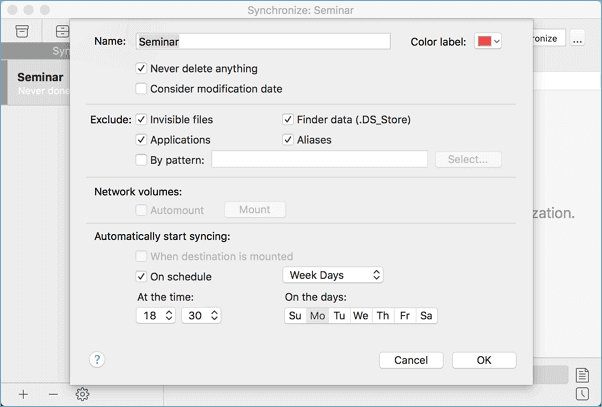Open the gear settings icon
This screenshot has height=407, width=602.
pos(83,394)
